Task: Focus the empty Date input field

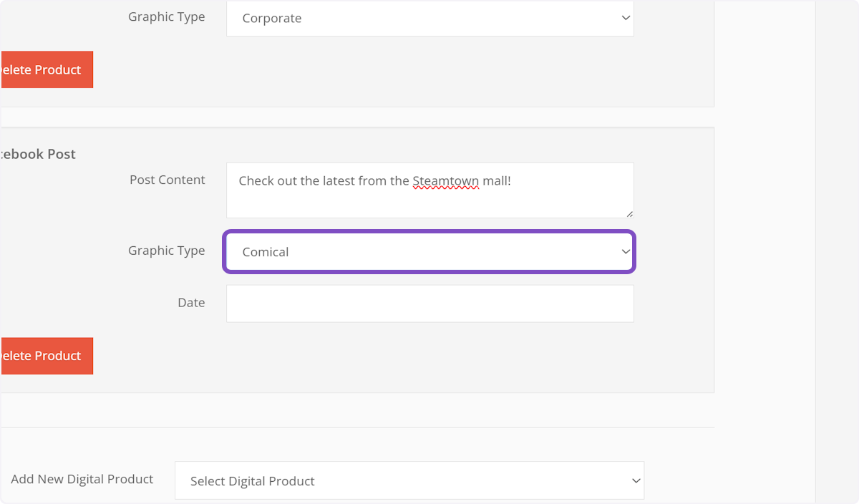Action: [429, 304]
